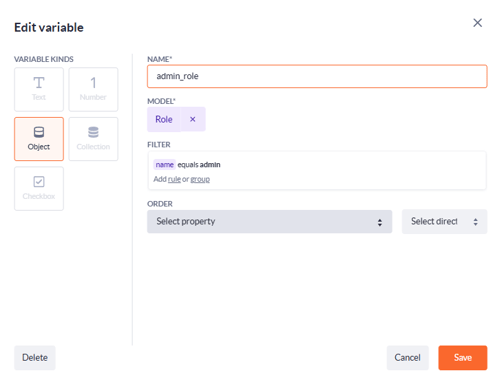Viewport: 500px width, 382px height.
Task: Open the Select property dropdown
Action: 269,222
